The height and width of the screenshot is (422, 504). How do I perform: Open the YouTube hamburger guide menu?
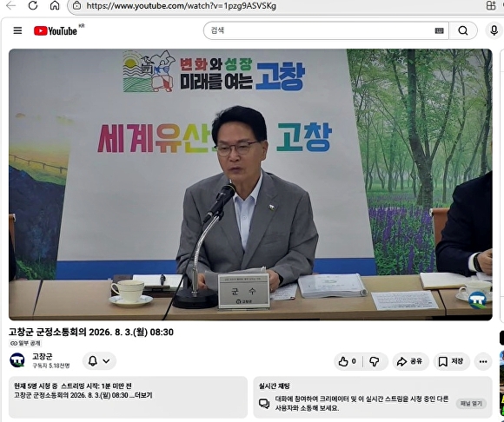17,30
